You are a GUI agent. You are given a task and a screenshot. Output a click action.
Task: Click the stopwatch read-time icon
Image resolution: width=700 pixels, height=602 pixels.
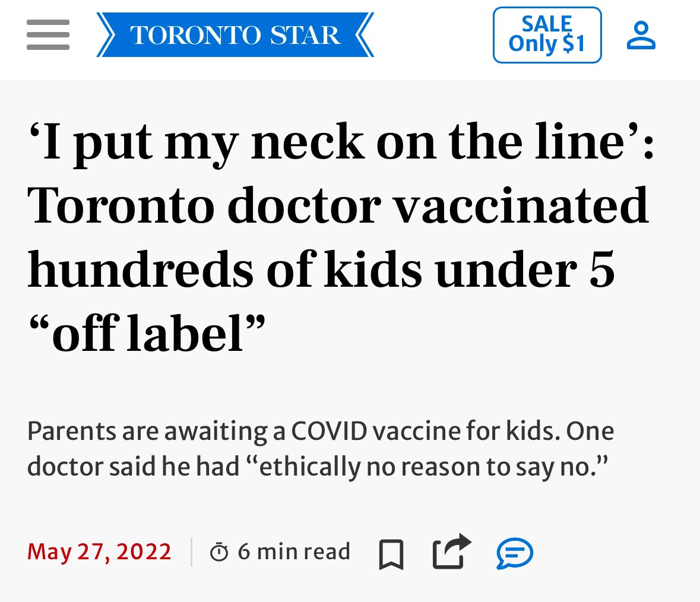pos(219,553)
